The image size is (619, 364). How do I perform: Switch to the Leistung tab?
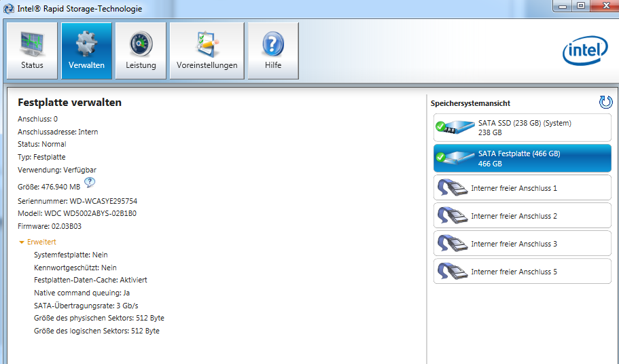click(141, 51)
